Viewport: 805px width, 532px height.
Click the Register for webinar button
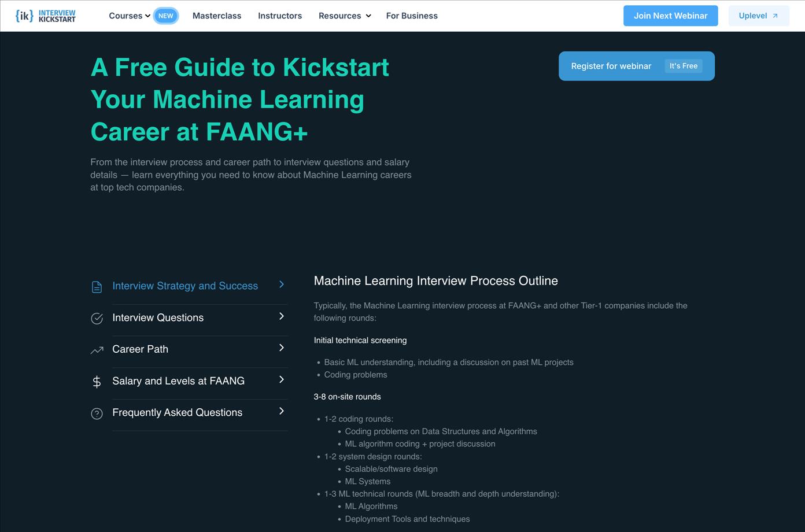tap(636, 66)
